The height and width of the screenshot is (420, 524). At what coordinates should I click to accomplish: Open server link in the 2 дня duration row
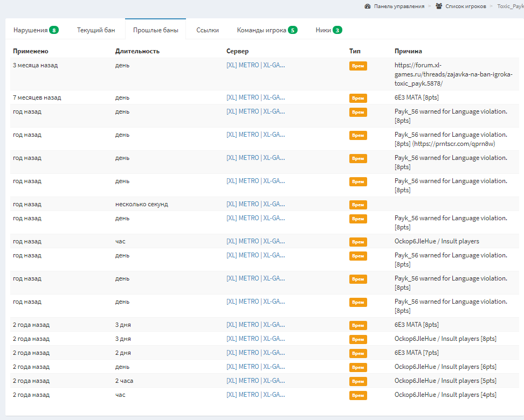pos(256,353)
